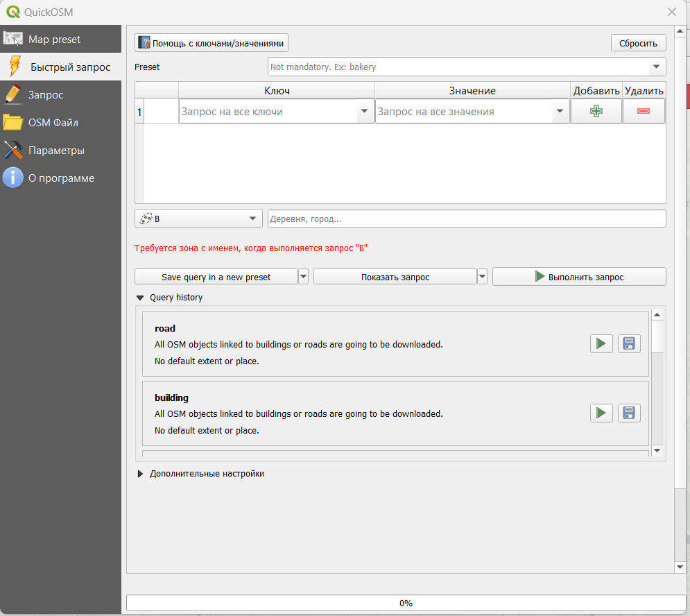Open the Preset combo box dropdown
The height and width of the screenshot is (616, 690).
point(655,67)
